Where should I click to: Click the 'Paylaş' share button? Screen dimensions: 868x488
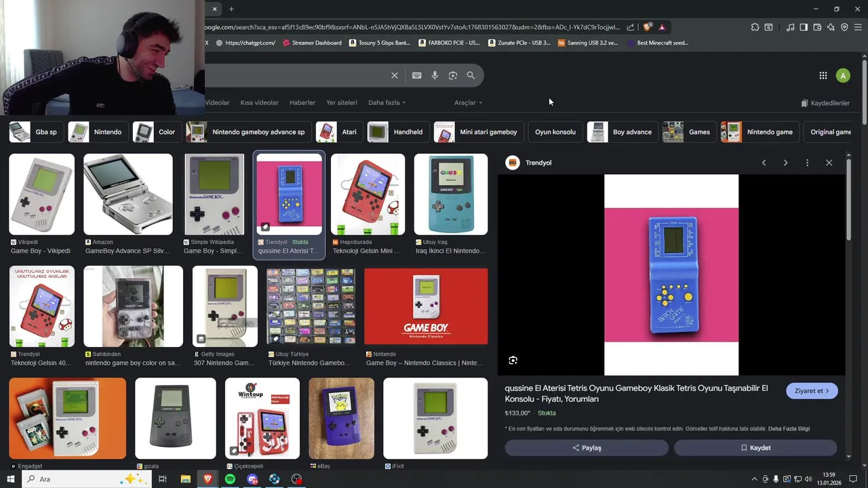pos(587,448)
